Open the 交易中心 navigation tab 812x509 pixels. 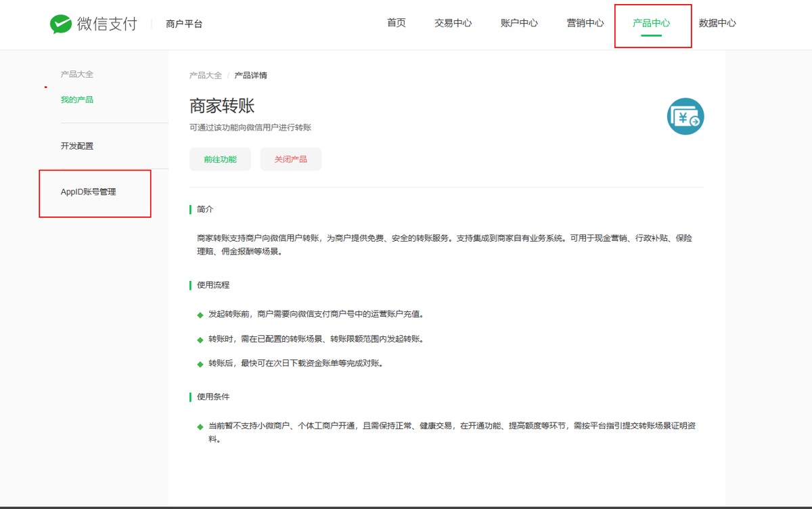453,23
